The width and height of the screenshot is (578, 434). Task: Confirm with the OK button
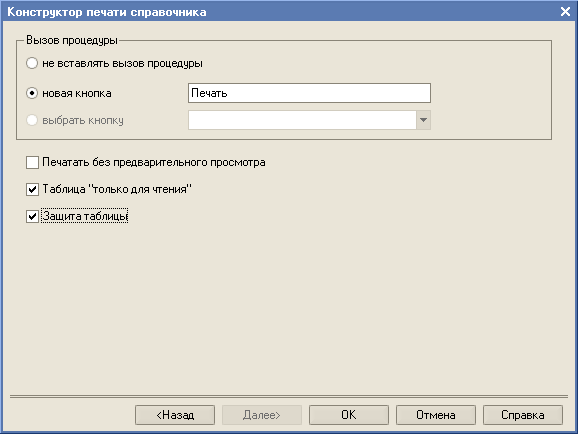[x=349, y=415]
